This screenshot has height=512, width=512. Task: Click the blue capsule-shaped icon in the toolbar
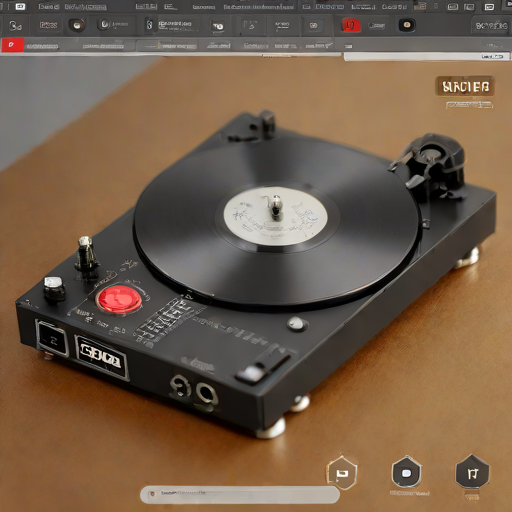point(150,25)
